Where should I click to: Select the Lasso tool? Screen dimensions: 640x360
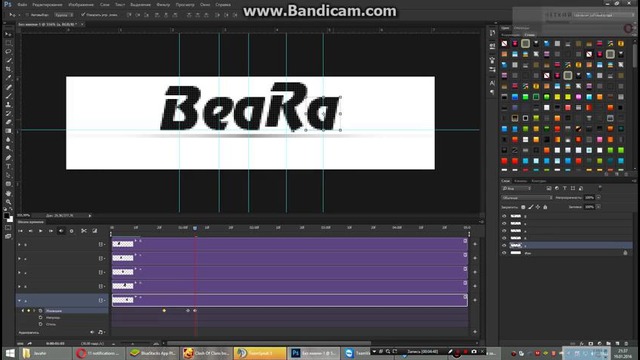coord(8,52)
